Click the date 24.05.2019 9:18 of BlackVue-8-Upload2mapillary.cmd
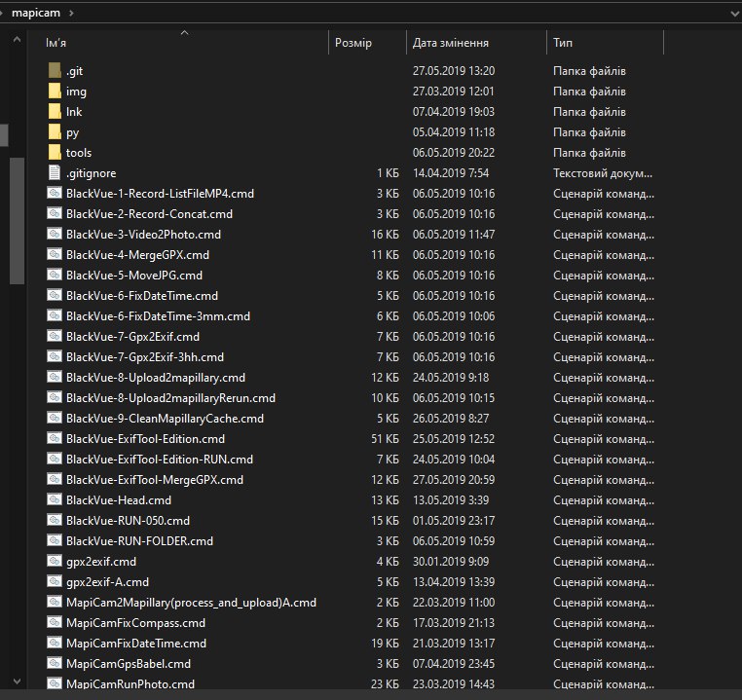The width and height of the screenshot is (742, 700). pos(451,378)
